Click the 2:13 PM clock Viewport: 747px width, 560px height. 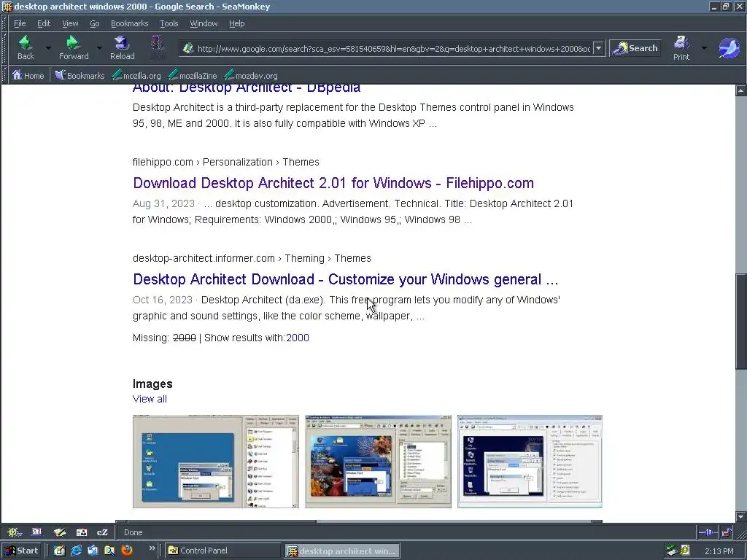719,551
